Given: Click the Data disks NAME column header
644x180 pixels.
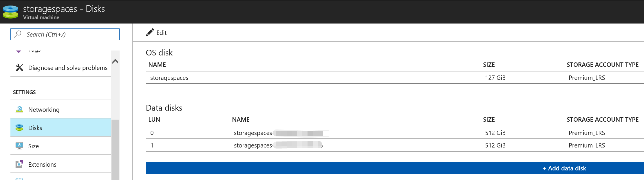Looking at the screenshot, I should pyautogui.click(x=241, y=120).
